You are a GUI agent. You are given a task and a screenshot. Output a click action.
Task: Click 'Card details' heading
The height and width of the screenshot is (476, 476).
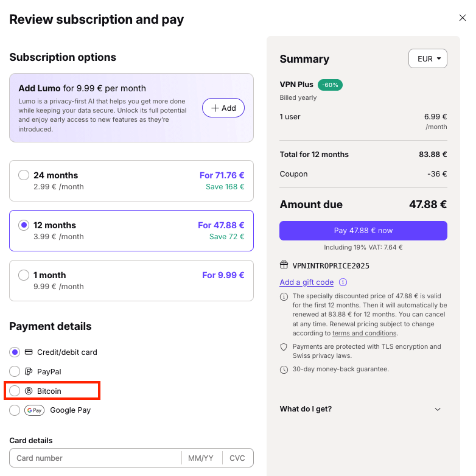click(x=31, y=441)
